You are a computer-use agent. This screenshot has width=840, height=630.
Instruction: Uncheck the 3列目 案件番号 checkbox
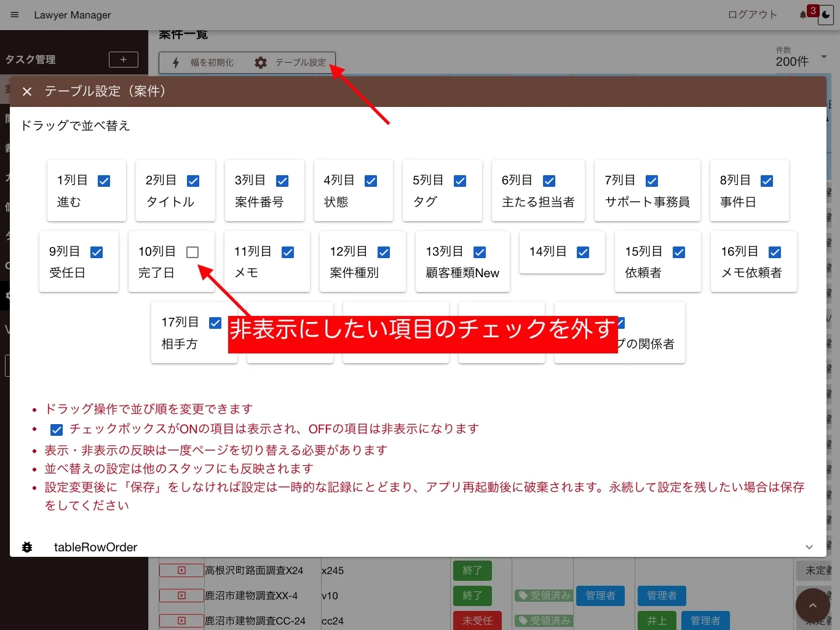tap(282, 181)
